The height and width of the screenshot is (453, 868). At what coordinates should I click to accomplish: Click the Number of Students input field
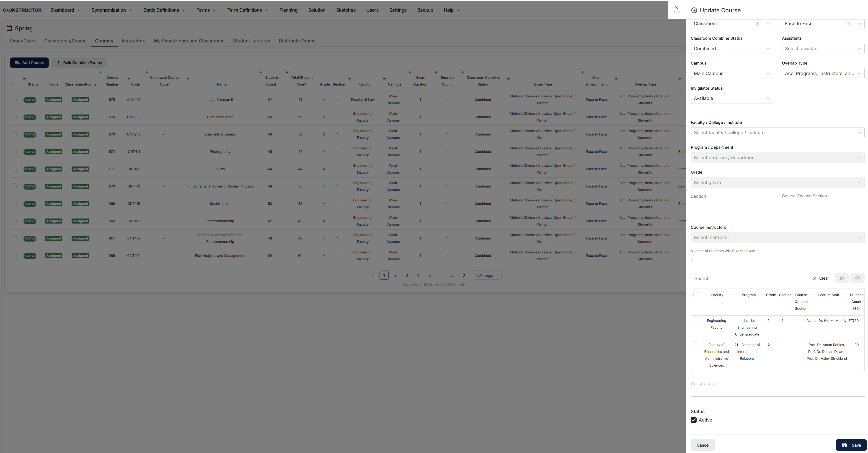click(777, 261)
